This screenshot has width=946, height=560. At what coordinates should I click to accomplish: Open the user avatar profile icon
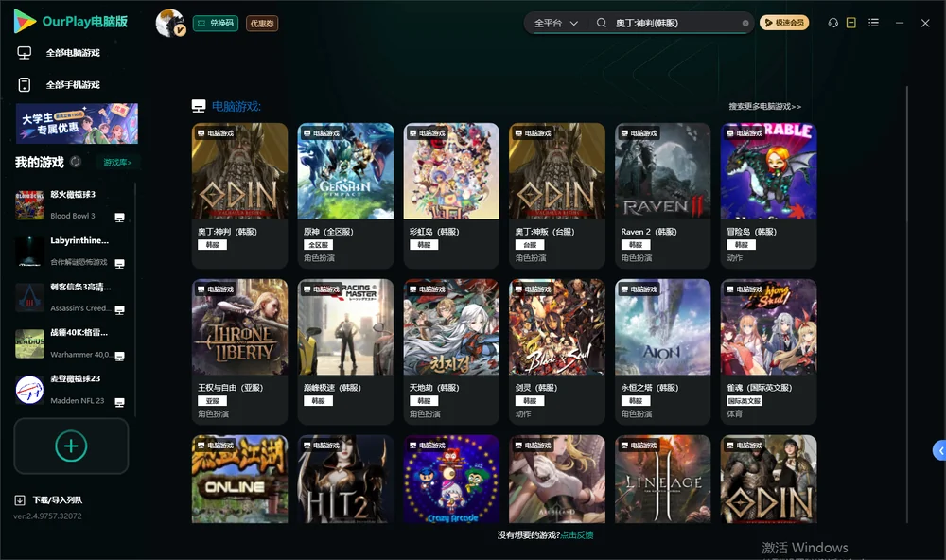(x=170, y=23)
